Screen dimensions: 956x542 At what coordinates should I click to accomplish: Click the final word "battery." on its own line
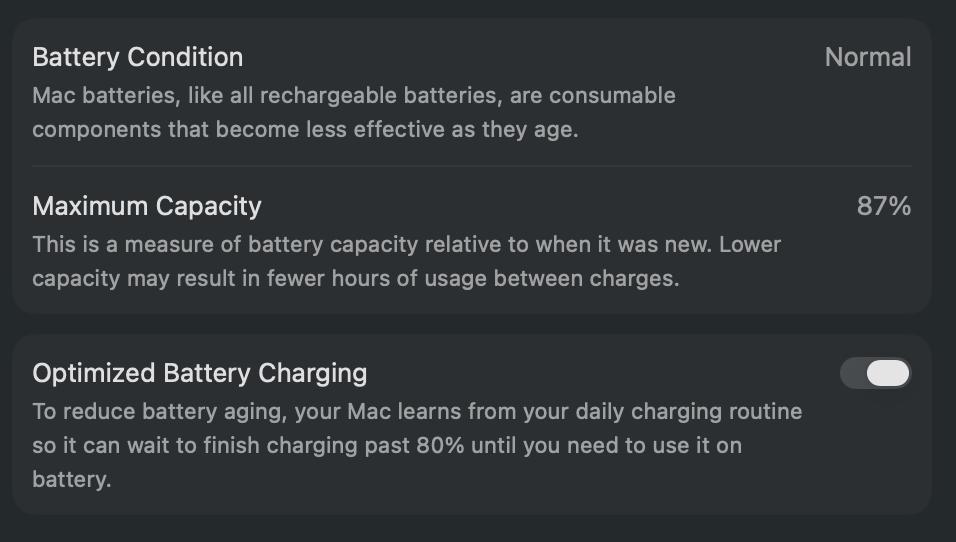(x=71, y=479)
